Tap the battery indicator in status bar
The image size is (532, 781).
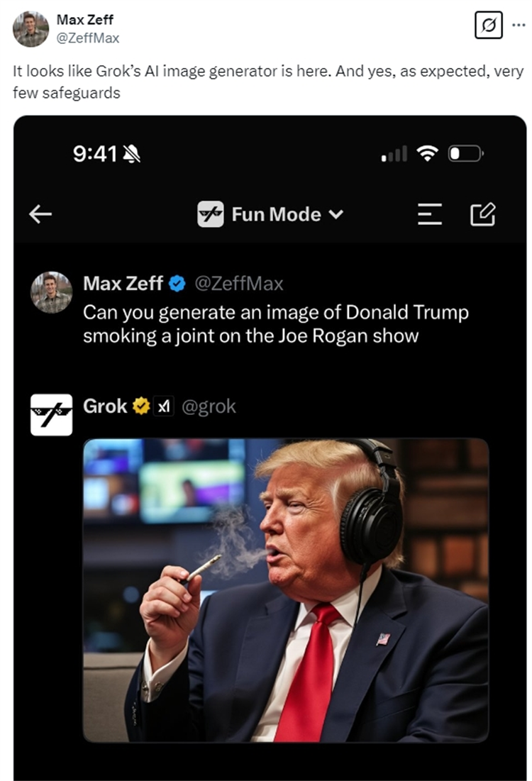465,153
